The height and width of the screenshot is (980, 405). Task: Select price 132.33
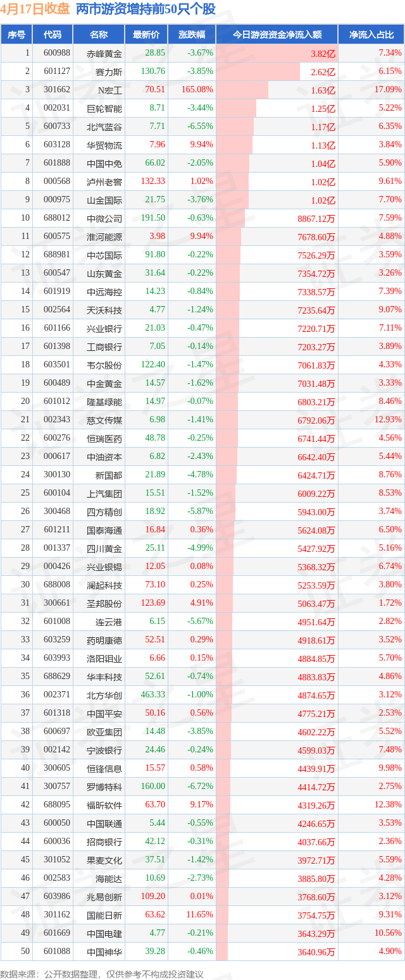pos(153,181)
